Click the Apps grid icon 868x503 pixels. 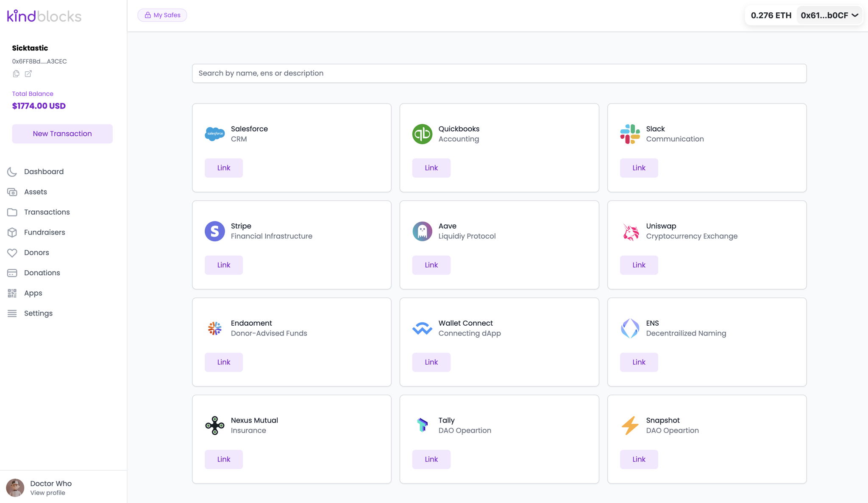tap(12, 293)
